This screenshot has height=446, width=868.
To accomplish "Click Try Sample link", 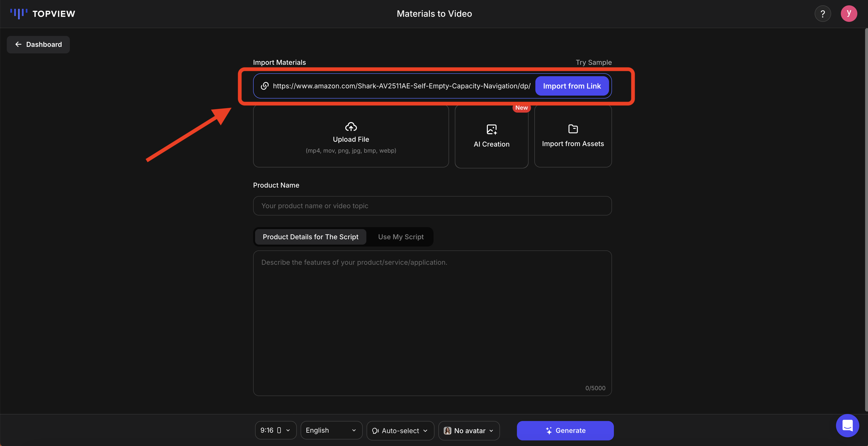I will tap(593, 62).
